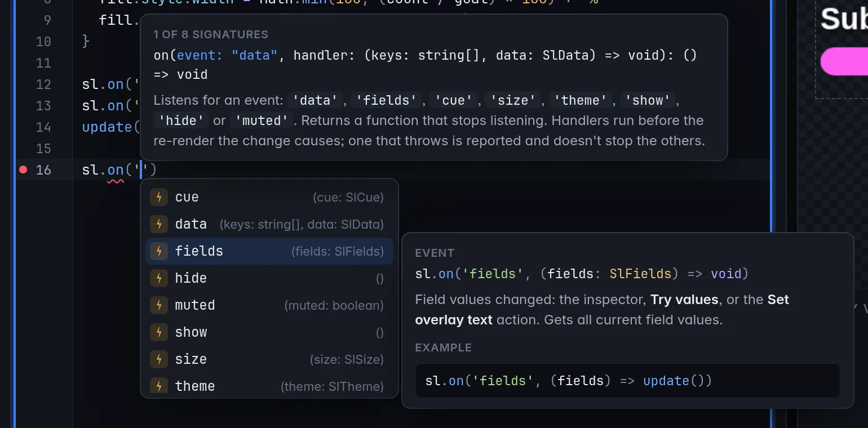Click the closing brace on line 10
This screenshot has height=428, width=868.
[86, 42]
